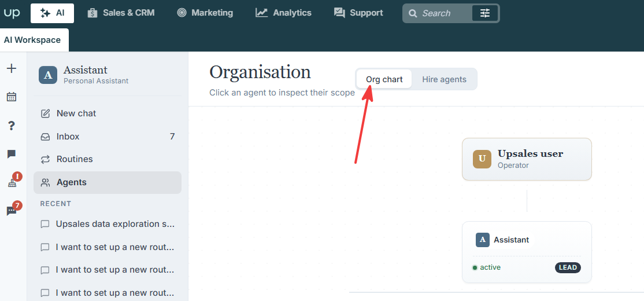This screenshot has height=301, width=644.
Task: Open the AI tab
Action: (52, 13)
